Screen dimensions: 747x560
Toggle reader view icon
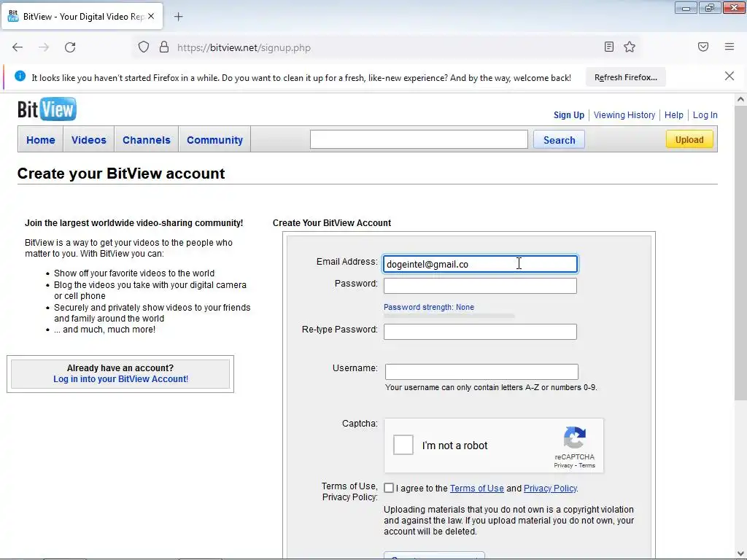[609, 47]
